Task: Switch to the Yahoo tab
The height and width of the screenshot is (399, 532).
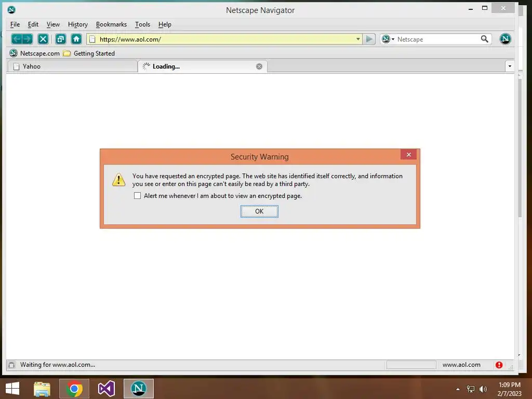Action: [72, 66]
